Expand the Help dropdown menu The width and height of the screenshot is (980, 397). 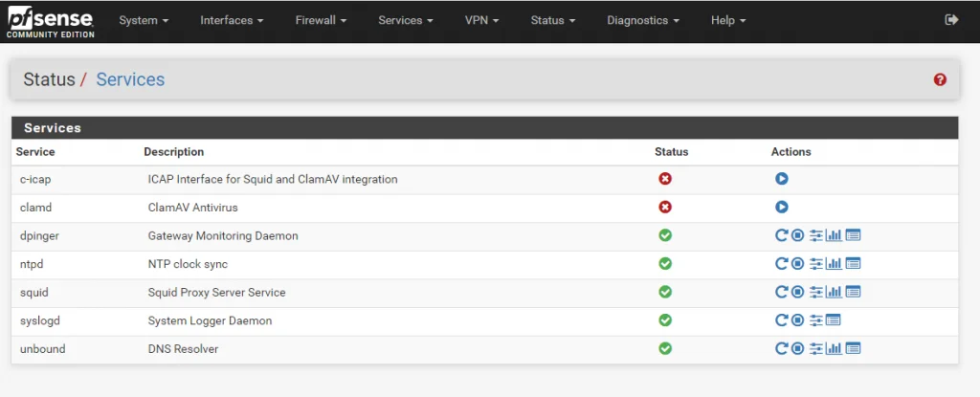[x=728, y=20]
